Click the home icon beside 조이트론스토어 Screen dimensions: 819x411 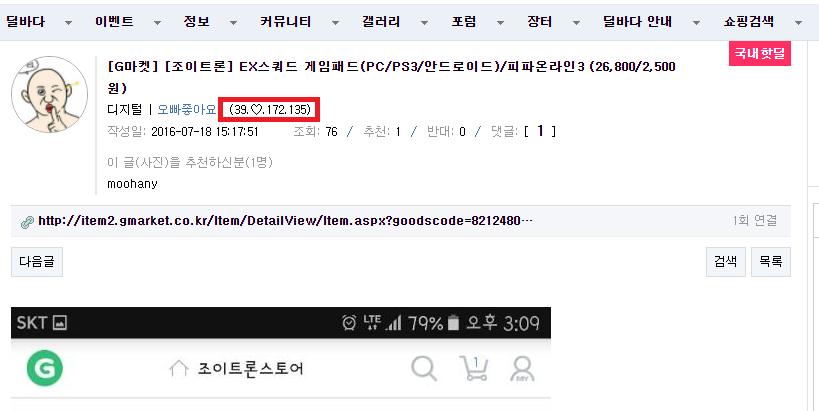coord(179,368)
